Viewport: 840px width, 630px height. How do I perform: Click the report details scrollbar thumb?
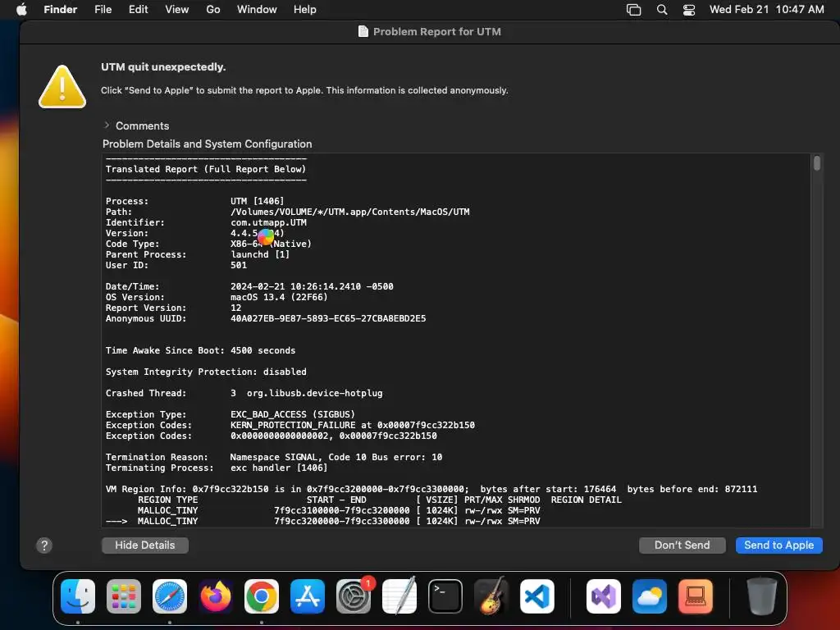[x=816, y=163]
